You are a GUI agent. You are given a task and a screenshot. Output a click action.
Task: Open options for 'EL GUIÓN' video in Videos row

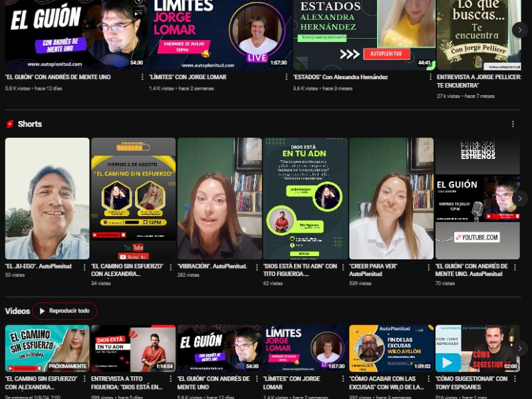[x=257, y=379]
